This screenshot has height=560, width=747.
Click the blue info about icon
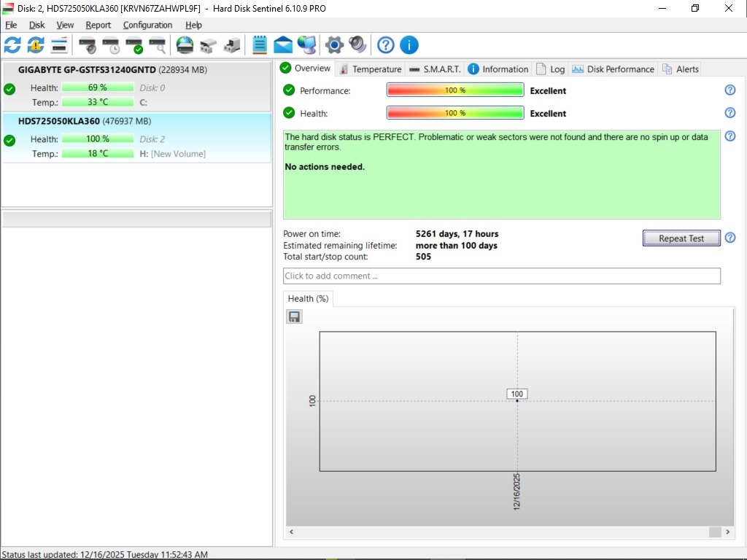409,45
